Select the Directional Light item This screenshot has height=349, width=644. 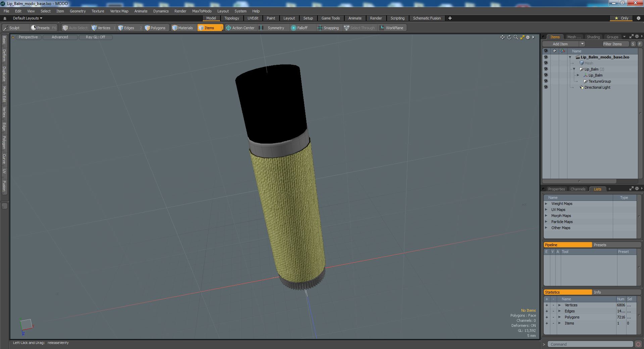pyautogui.click(x=597, y=87)
